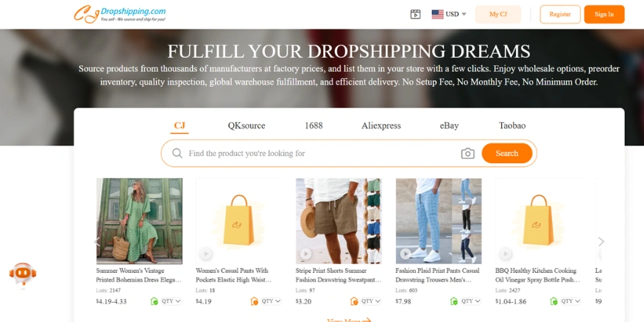Screen dimensions: 644x322
Task: Switch to the Taobao tab
Action: [512, 126]
